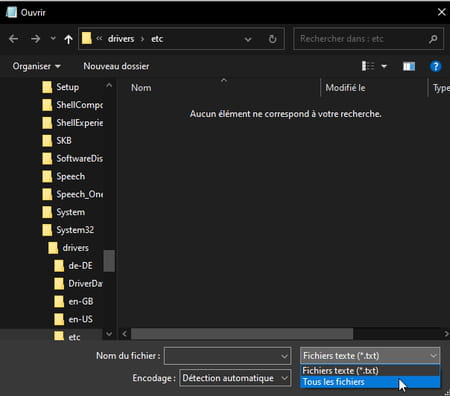Click the file list horizontal scrollbar thumb
The height and width of the screenshot is (396, 450).
tap(242, 334)
